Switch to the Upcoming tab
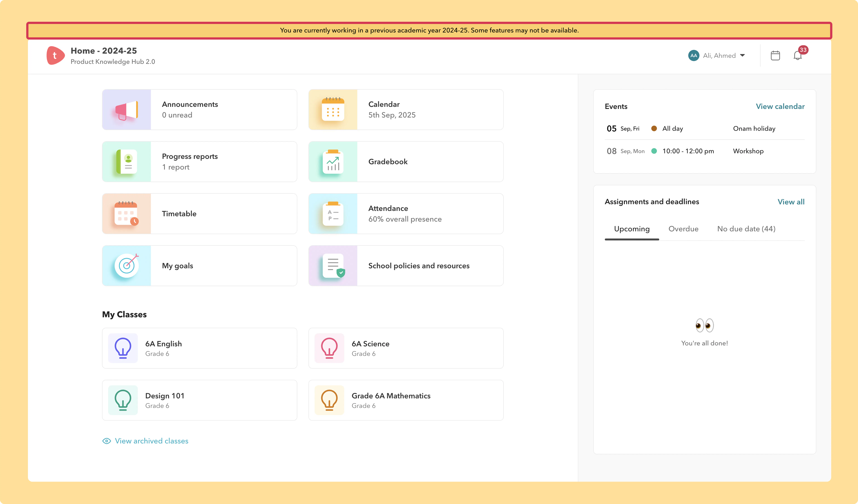This screenshot has width=858, height=504. (632, 229)
